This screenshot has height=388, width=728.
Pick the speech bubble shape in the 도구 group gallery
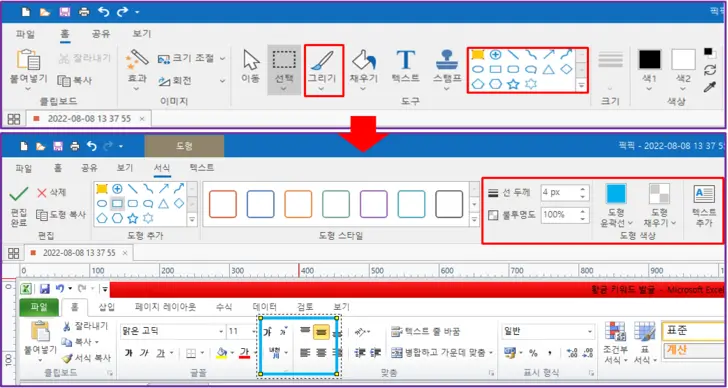click(531, 69)
